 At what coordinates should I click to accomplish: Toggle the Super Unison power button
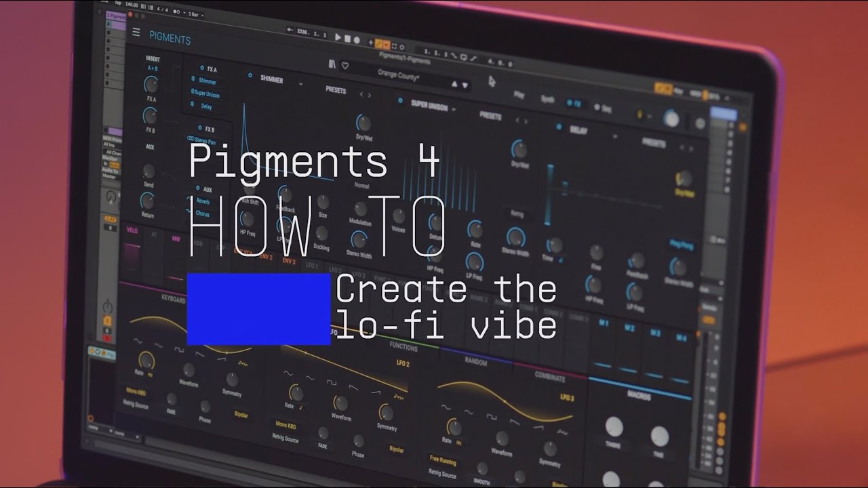click(399, 101)
